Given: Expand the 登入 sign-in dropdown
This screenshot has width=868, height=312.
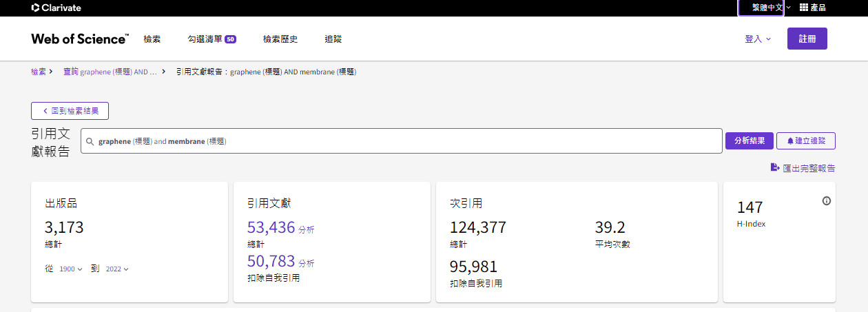Looking at the screenshot, I should tap(758, 39).
